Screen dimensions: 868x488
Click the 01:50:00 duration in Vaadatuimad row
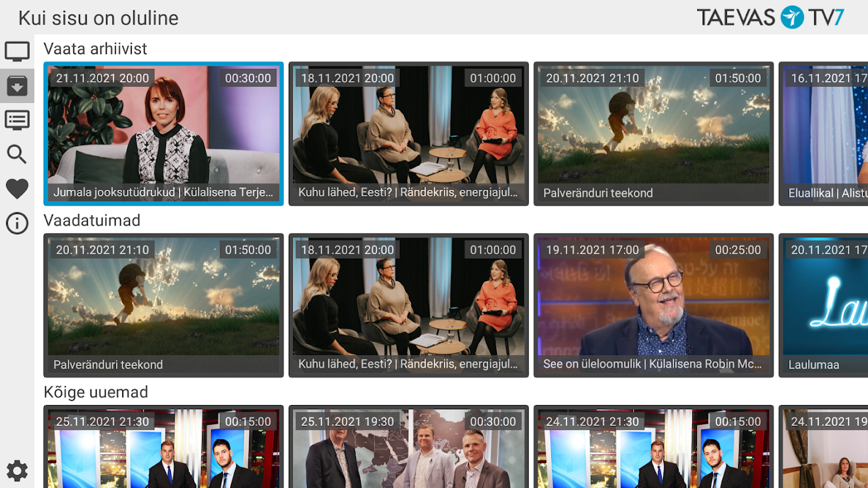[248, 250]
